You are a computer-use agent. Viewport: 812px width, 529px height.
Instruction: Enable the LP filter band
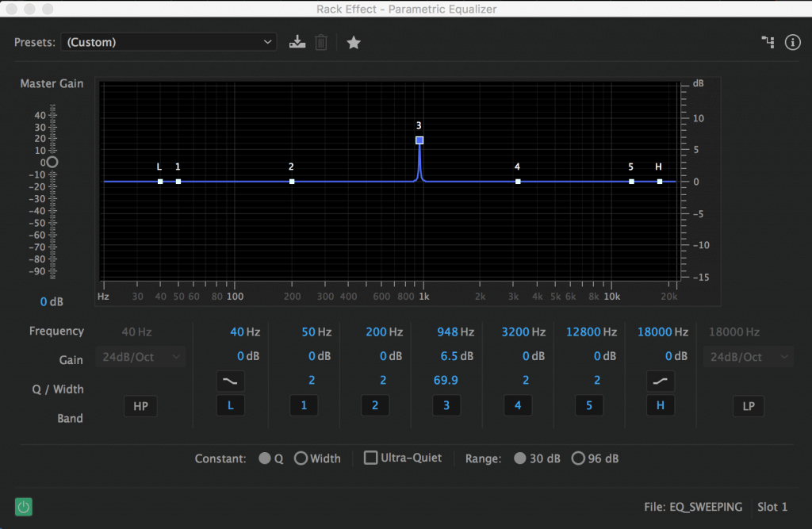(x=748, y=405)
